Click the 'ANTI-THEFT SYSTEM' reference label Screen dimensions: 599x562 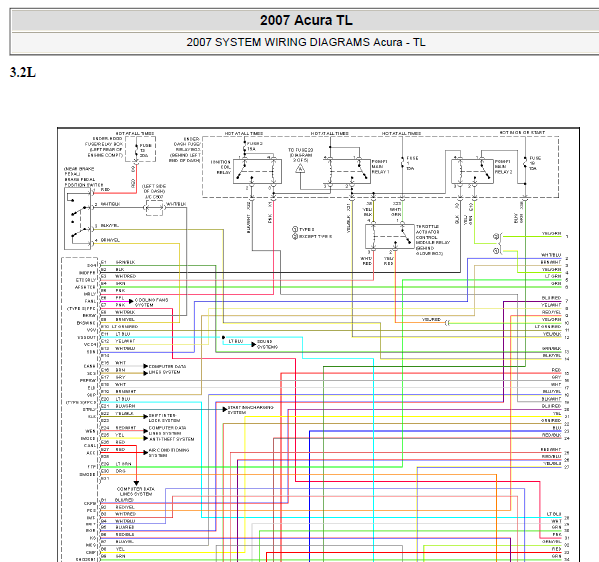[x=172, y=439]
